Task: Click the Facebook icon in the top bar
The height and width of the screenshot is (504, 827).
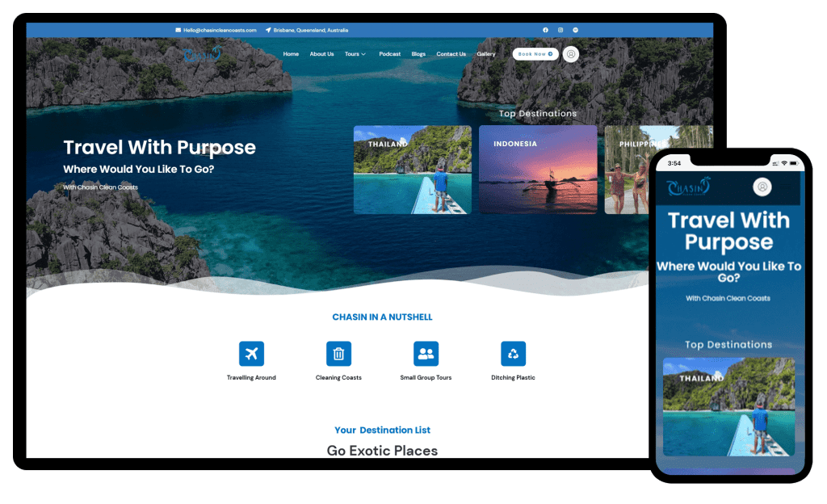Action: click(545, 30)
